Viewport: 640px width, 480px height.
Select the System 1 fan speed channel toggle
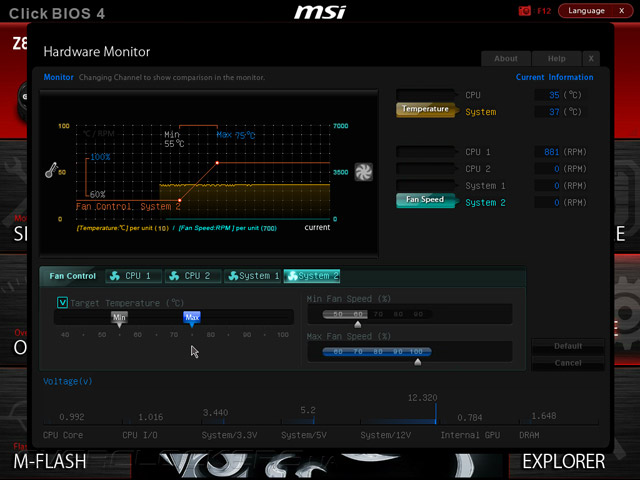(425, 185)
